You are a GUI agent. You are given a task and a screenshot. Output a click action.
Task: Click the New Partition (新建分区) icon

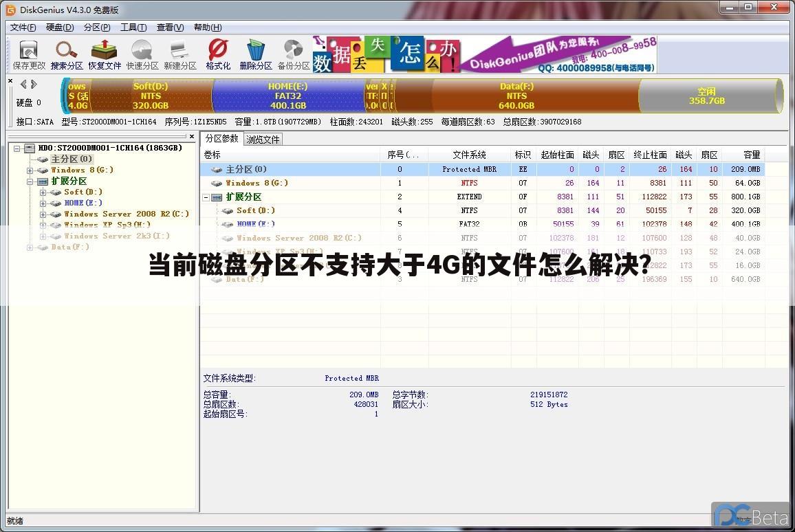(180, 55)
